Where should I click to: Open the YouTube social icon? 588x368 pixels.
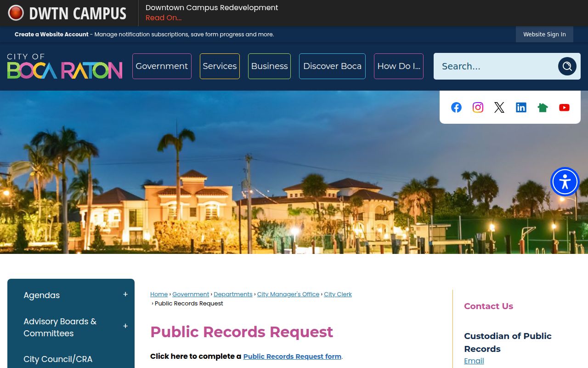point(564,107)
